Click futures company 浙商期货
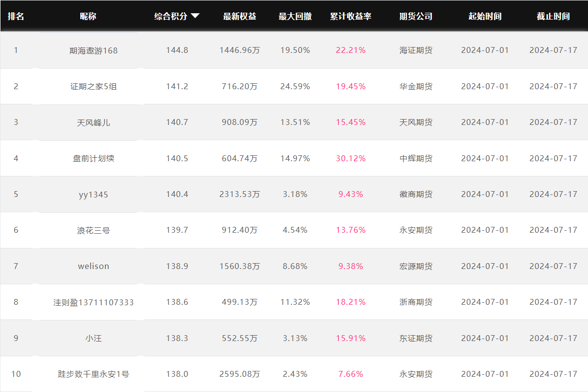This screenshot has height=392, width=588. (416, 302)
